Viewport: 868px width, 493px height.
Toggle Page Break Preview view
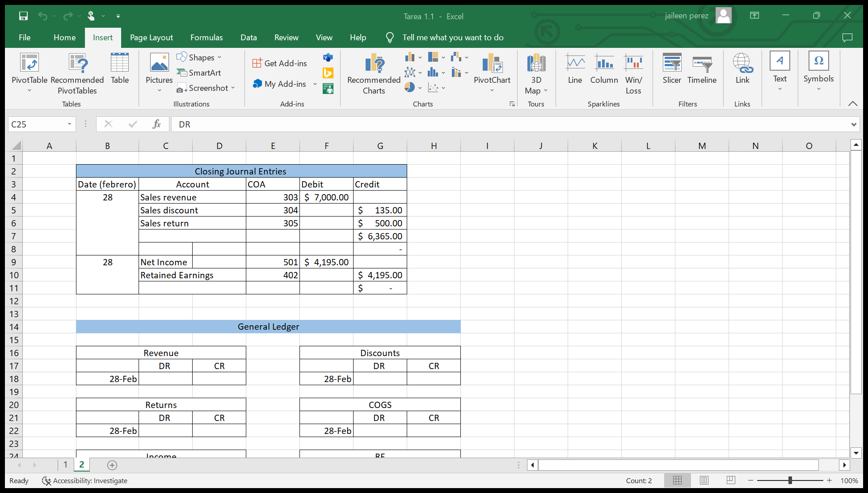(731, 480)
